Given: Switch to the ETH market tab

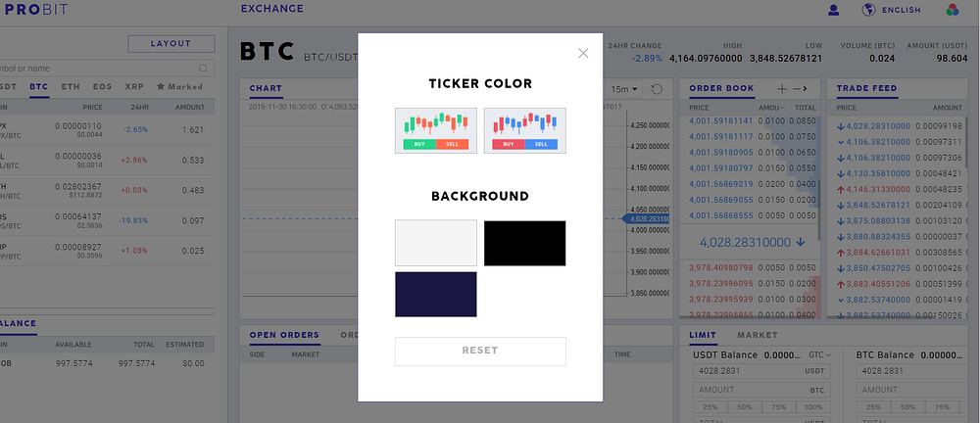Looking at the screenshot, I should point(71,87).
